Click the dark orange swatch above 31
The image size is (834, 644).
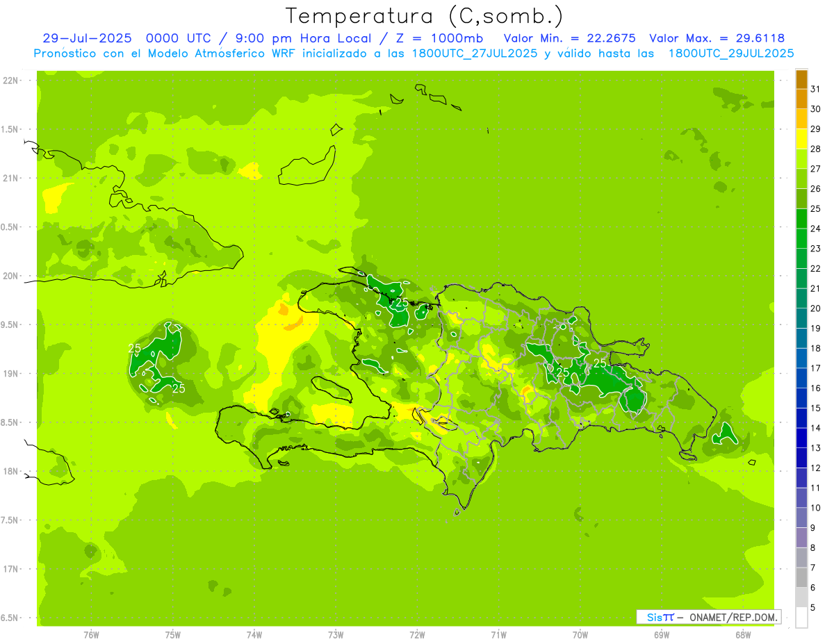point(801,79)
